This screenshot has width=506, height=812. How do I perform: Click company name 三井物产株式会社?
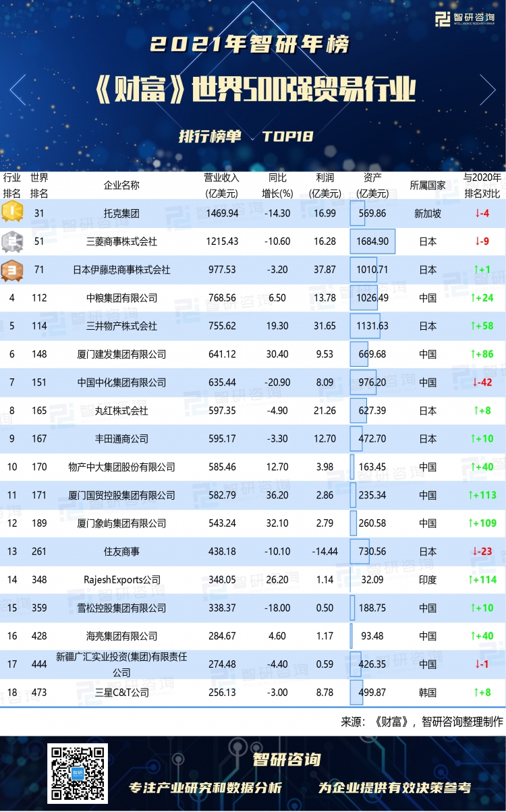click(121, 326)
